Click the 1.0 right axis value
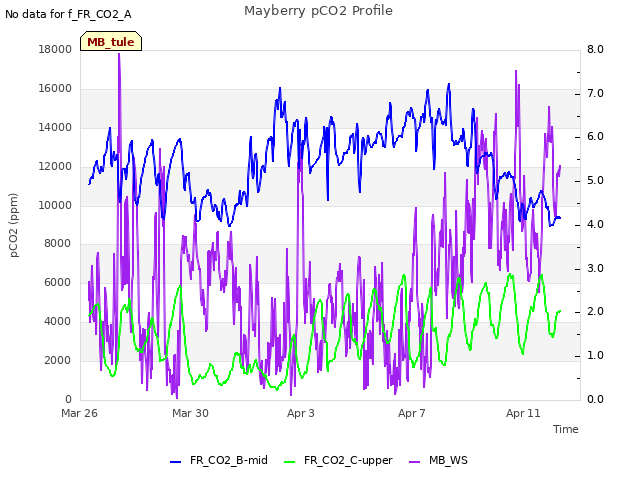The height and width of the screenshot is (480, 640). tap(595, 356)
